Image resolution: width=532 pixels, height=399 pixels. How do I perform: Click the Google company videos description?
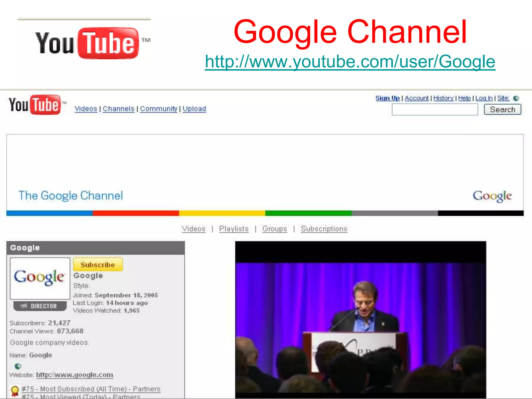click(x=50, y=343)
